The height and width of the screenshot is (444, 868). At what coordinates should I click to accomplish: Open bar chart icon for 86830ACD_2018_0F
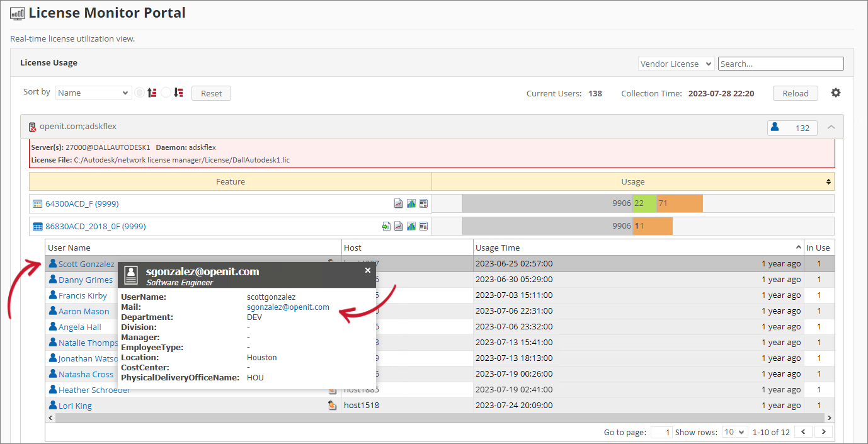[411, 226]
